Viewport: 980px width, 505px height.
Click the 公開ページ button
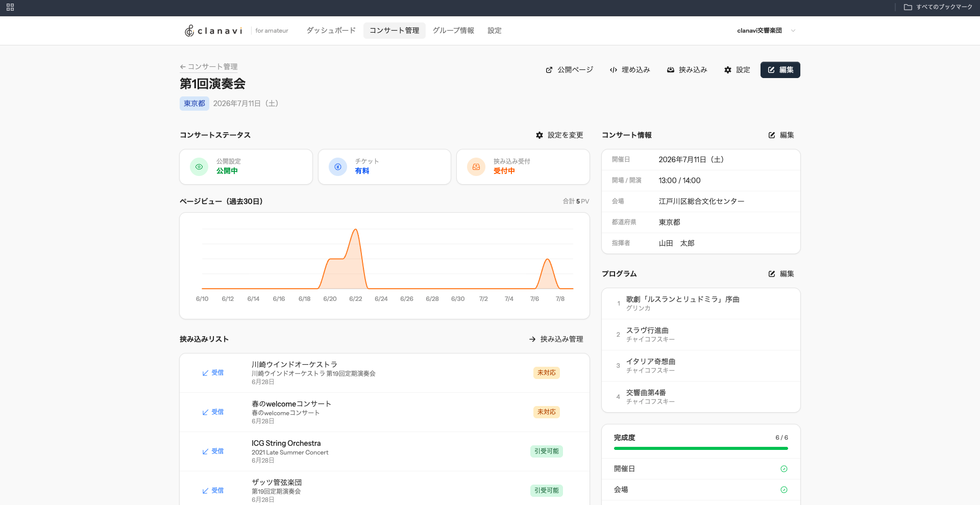(570, 70)
